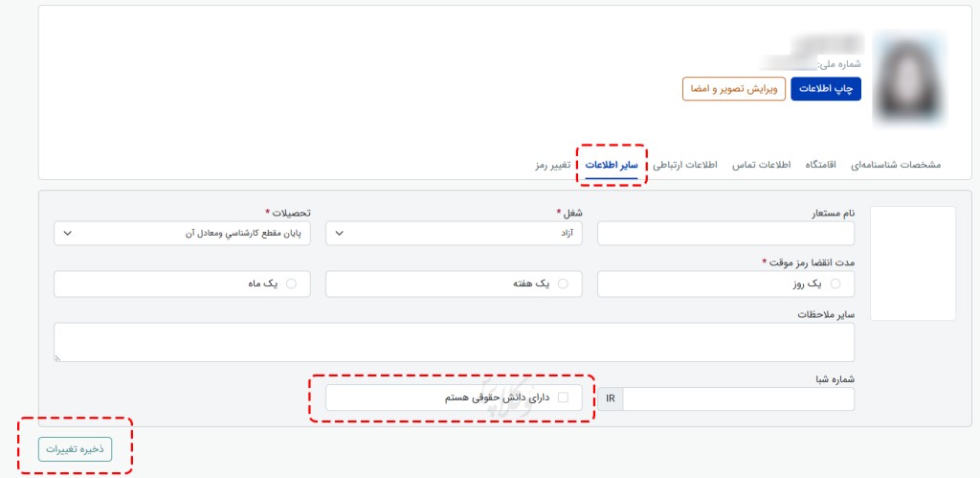Viewport: 980px width, 478px height.
Task: Select the اطلاعات ارتباطی tab
Action: click(x=685, y=165)
